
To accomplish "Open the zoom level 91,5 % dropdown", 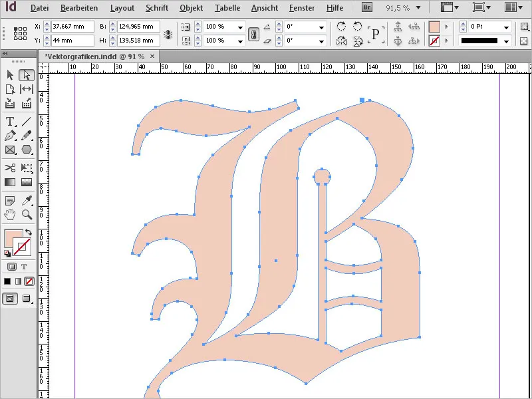I will point(418,7).
